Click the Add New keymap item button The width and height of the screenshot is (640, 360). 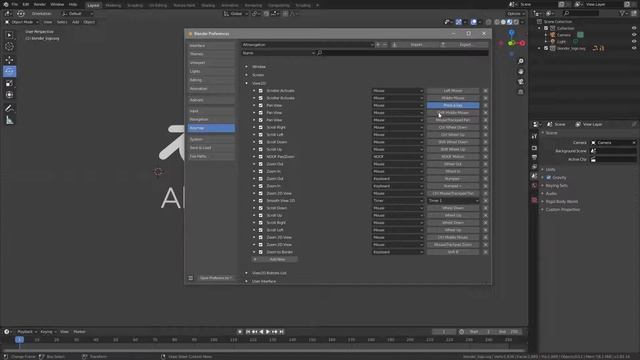[274, 259]
